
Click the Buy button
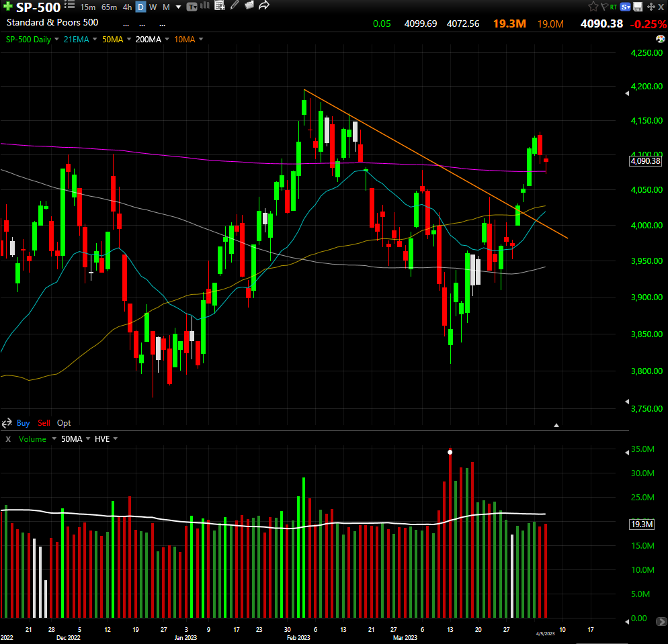click(23, 423)
